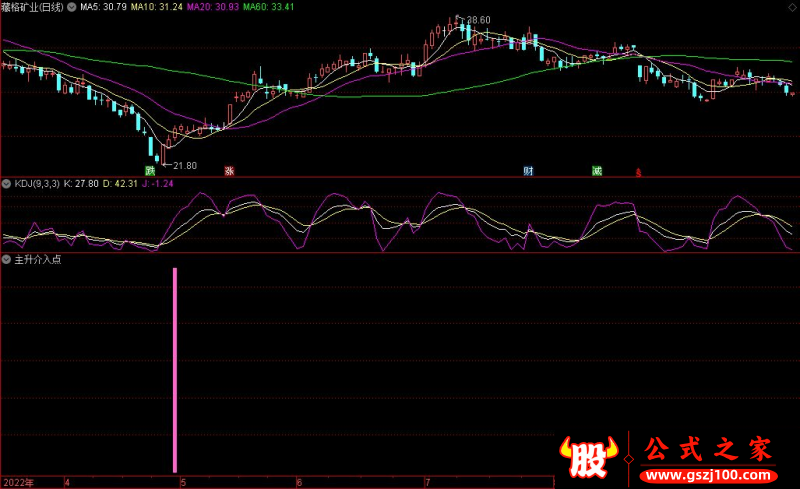Click the 藏格矿业(日线) chart title
Viewport: 800px width, 489px height.
tap(32, 7)
